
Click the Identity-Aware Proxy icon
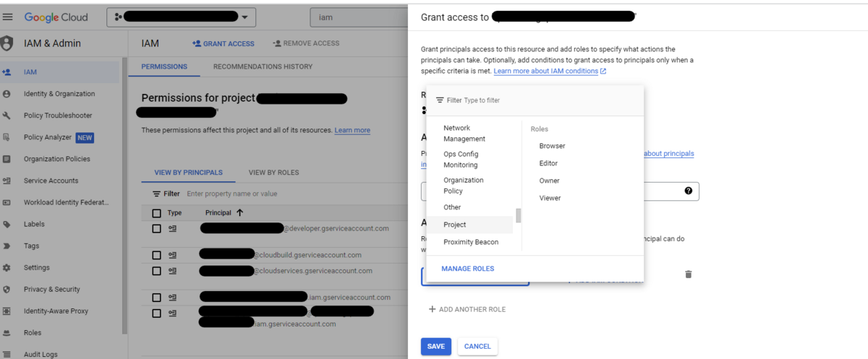(7, 311)
